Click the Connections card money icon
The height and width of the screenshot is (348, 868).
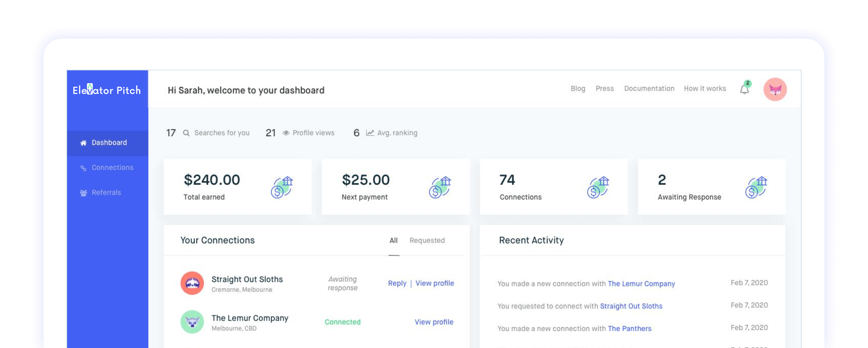point(598,187)
